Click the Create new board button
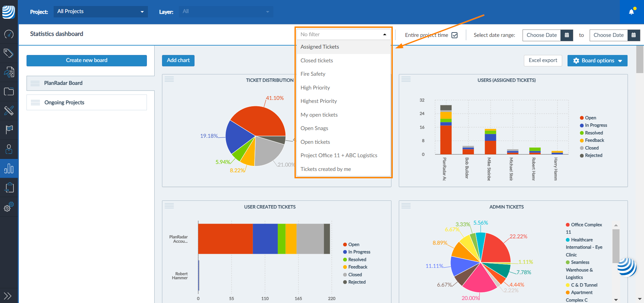 click(87, 60)
